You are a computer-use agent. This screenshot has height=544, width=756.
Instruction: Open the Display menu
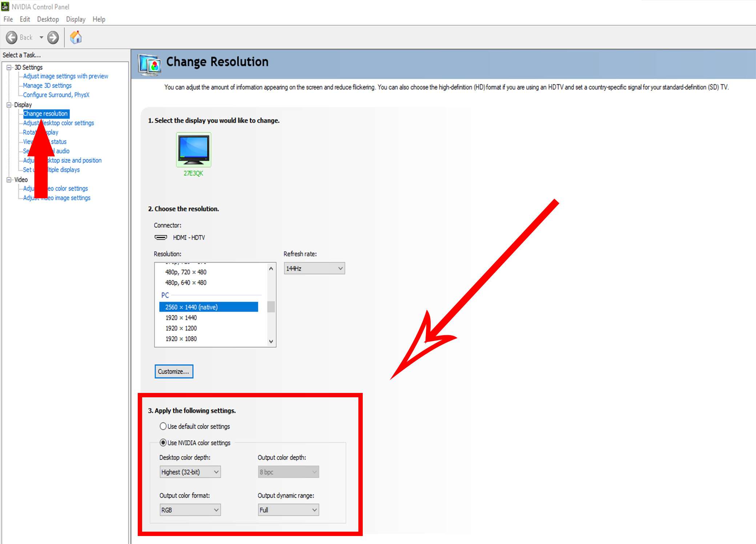[76, 19]
